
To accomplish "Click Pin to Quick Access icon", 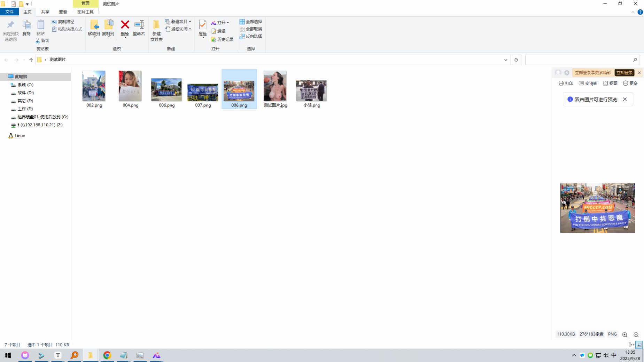I will point(10,30).
